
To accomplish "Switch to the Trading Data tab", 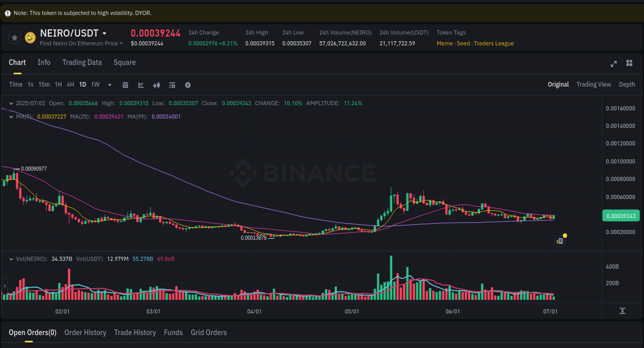I will (82, 62).
